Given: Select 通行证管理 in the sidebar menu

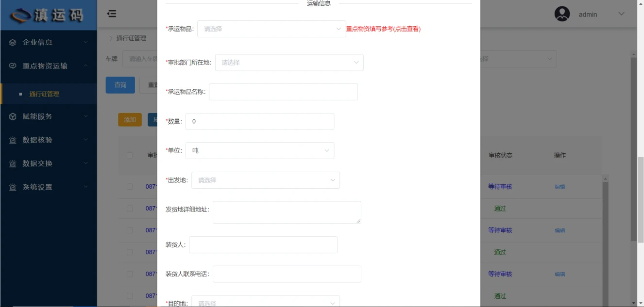Looking at the screenshot, I should pos(44,94).
